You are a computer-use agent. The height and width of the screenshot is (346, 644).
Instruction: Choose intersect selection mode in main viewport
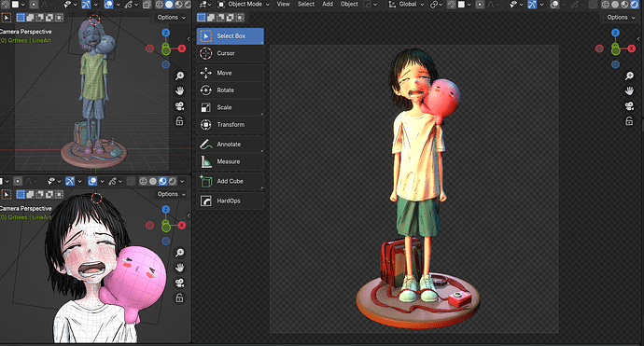pos(240,18)
